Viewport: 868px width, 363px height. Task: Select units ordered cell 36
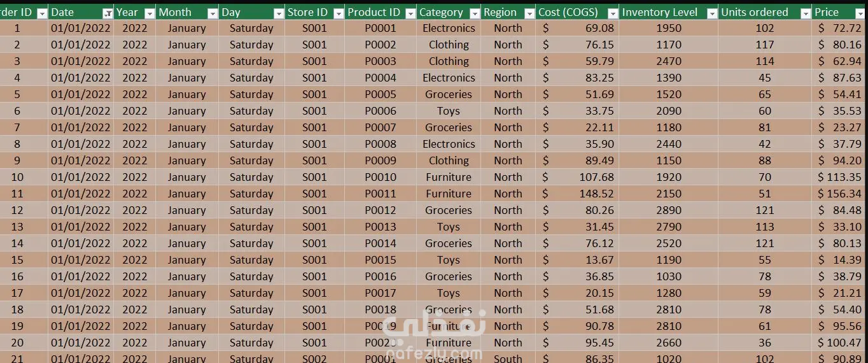[x=765, y=343]
